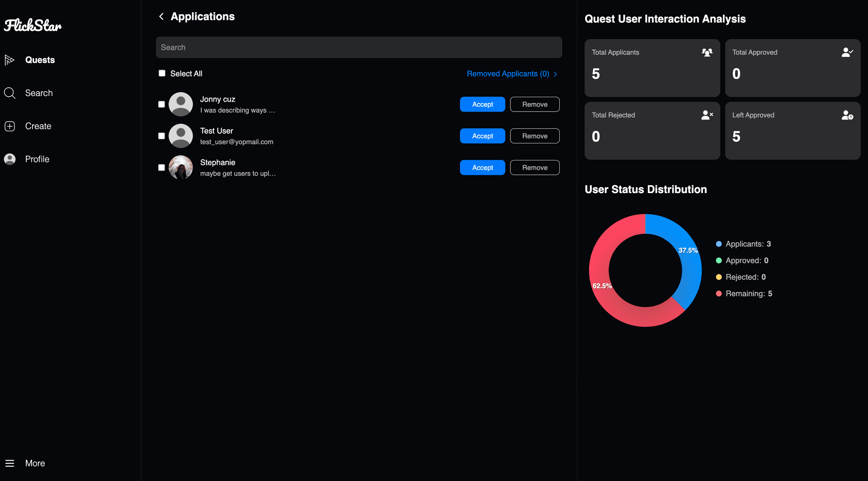This screenshot has width=868, height=481.
Task: Check the box next to Stephanie
Action: point(161,168)
